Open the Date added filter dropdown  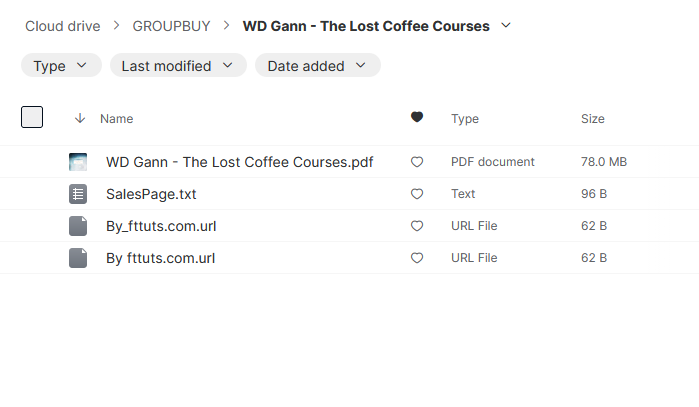[x=318, y=66]
